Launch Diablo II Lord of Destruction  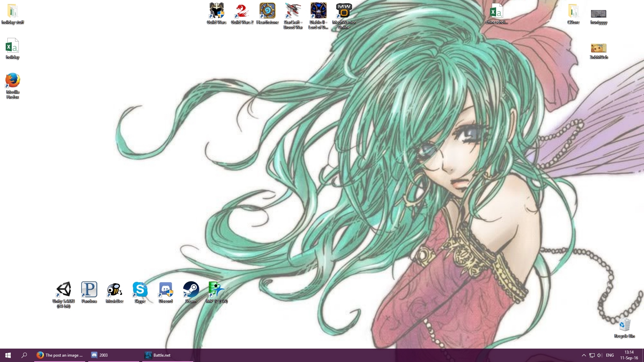pyautogui.click(x=318, y=16)
